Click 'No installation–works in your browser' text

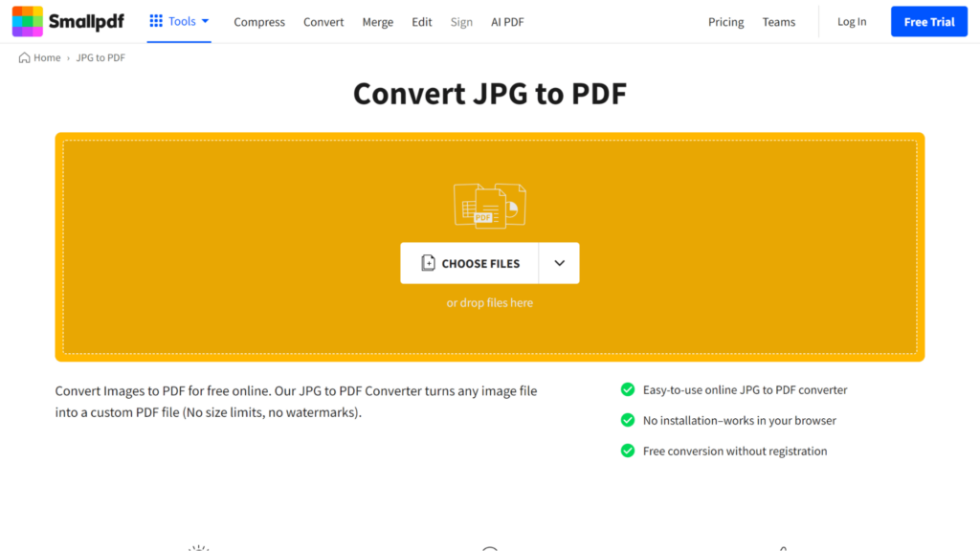[x=740, y=421]
